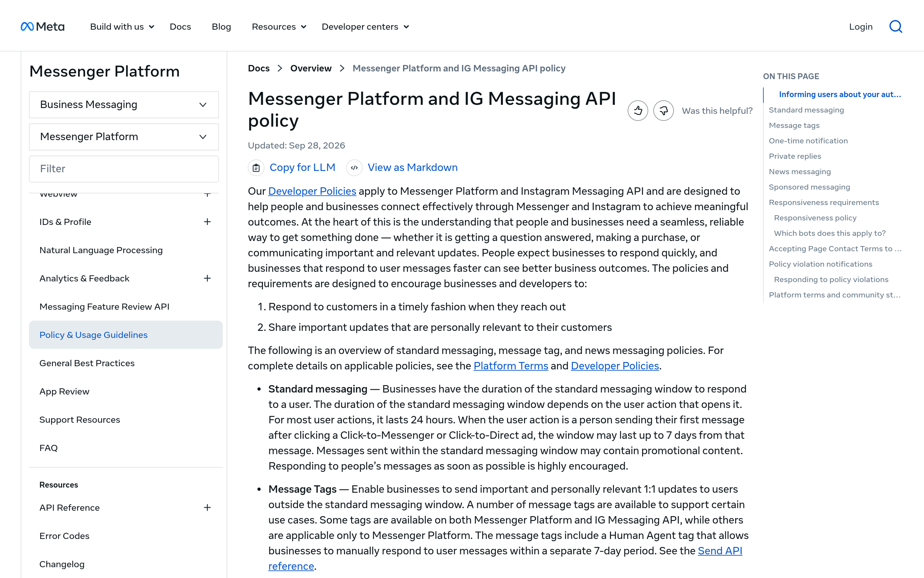The image size is (924, 578).
Task: Open the Business Messaging dropdown
Action: 124,105
